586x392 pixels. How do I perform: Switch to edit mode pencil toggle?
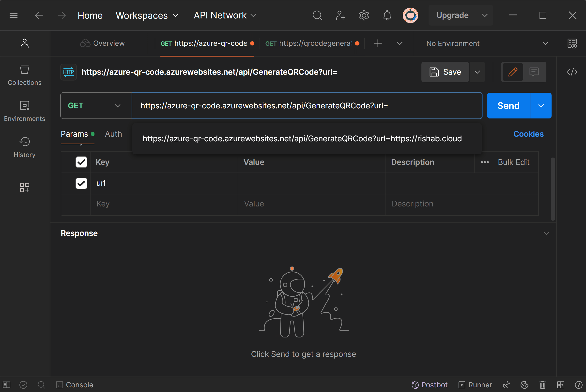(x=513, y=72)
